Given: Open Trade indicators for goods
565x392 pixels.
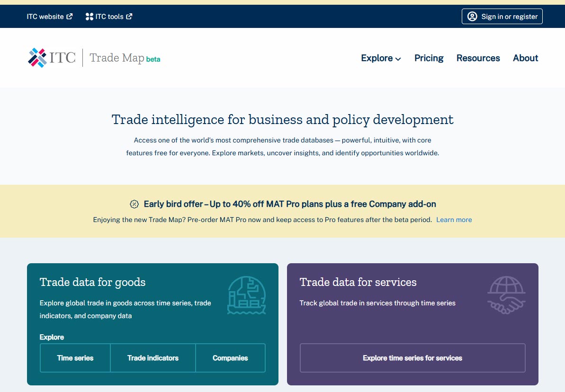Looking at the screenshot, I should coord(153,358).
